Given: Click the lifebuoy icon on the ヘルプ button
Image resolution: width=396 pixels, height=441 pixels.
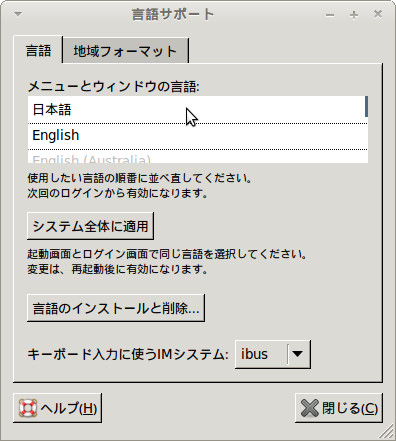Looking at the screenshot, I should tap(28, 408).
